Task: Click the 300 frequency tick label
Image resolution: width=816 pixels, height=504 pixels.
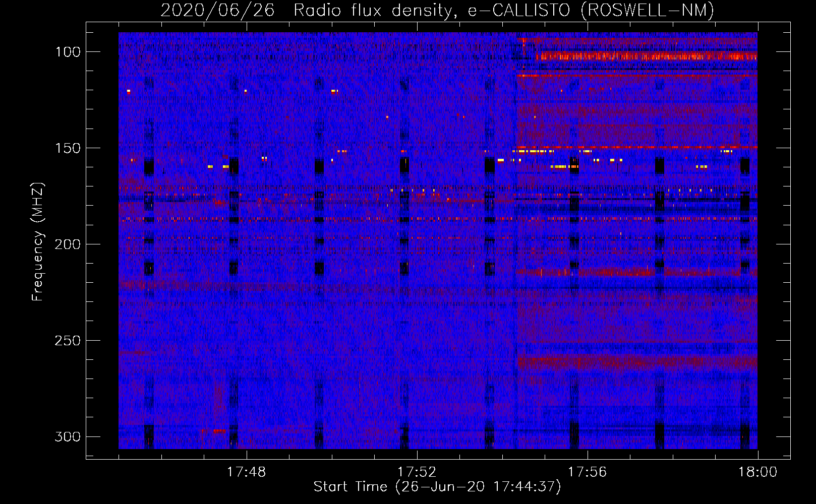Action: pos(68,436)
